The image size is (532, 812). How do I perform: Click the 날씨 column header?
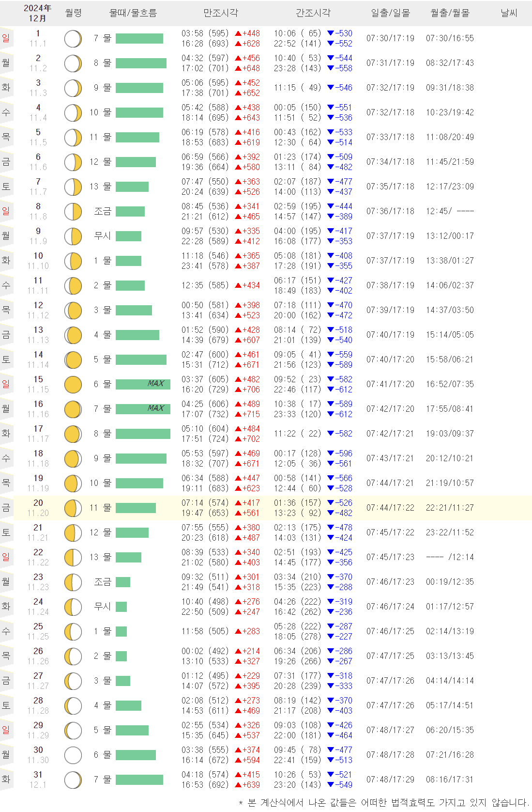pyautogui.click(x=509, y=13)
